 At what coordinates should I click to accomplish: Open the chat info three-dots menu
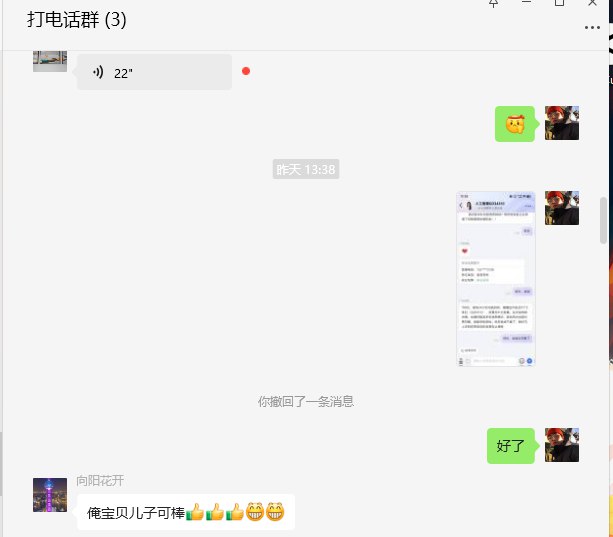coord(592,27)
